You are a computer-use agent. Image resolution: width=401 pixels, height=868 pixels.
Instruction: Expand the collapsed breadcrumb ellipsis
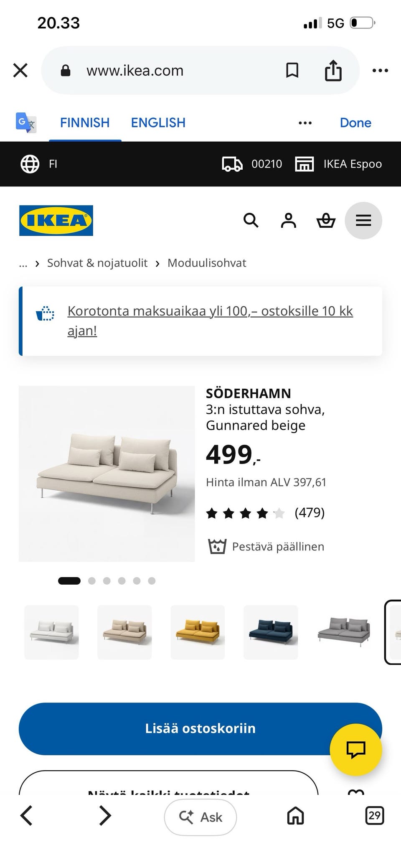pos(23,264)
